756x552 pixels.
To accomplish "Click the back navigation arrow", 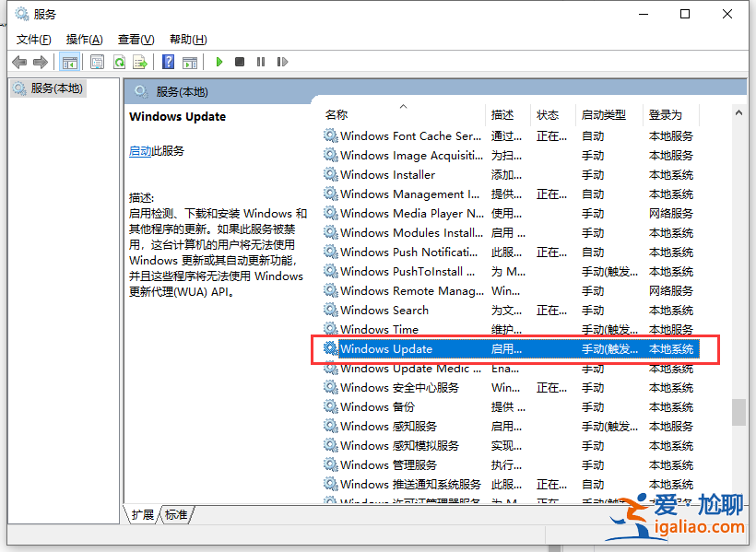I will pyautogui.click(x=18, y=62).
